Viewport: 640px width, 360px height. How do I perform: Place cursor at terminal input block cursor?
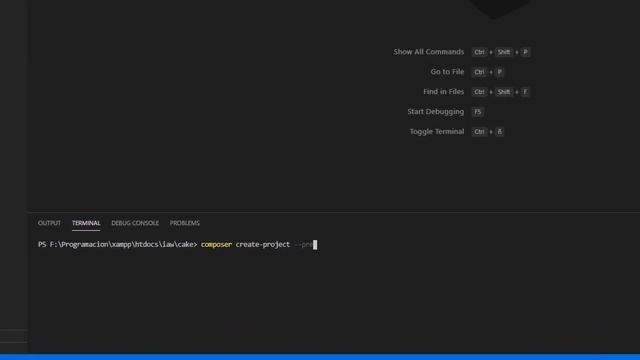(x=315, y=244)
